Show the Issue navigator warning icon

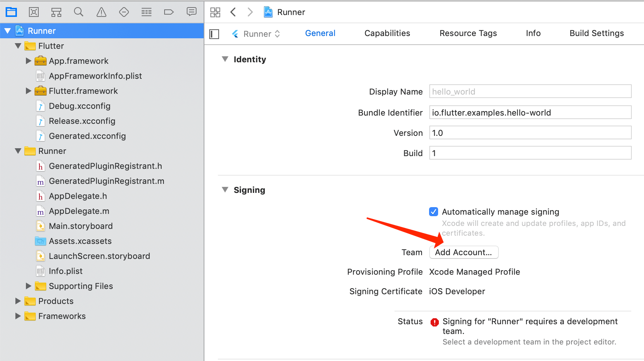(x=101, y=12)
